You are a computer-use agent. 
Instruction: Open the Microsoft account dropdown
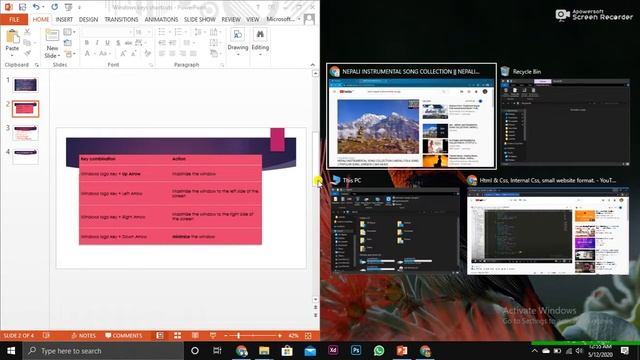pyautogui.click(x=283, y=19)
